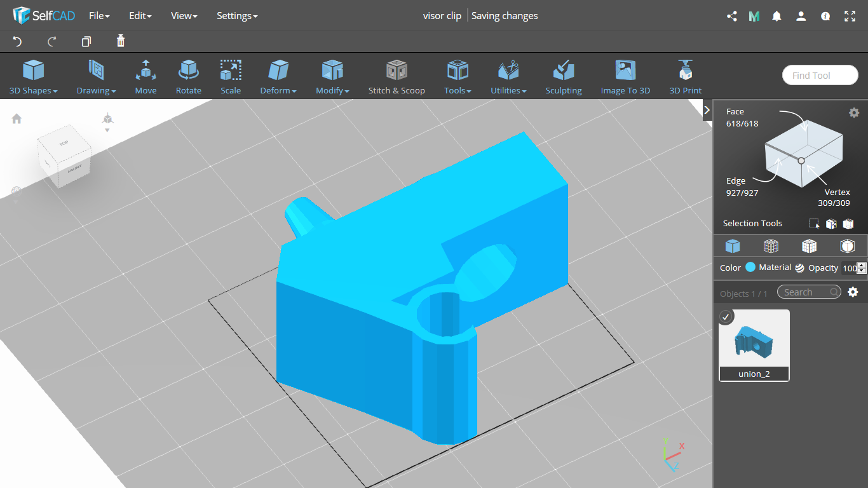Click the Delete trash icon
This screenshot has width=868, height=488.
click(121, 41)
